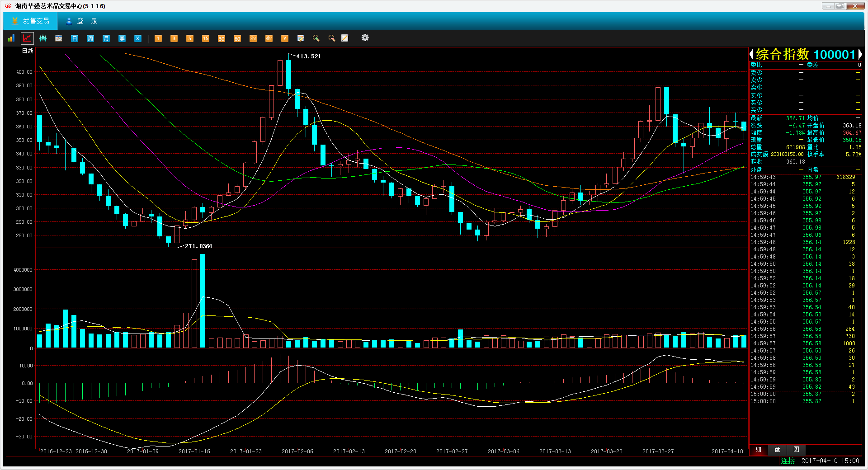
Task: Switch to candlestick chart icon
Action: 43,38
